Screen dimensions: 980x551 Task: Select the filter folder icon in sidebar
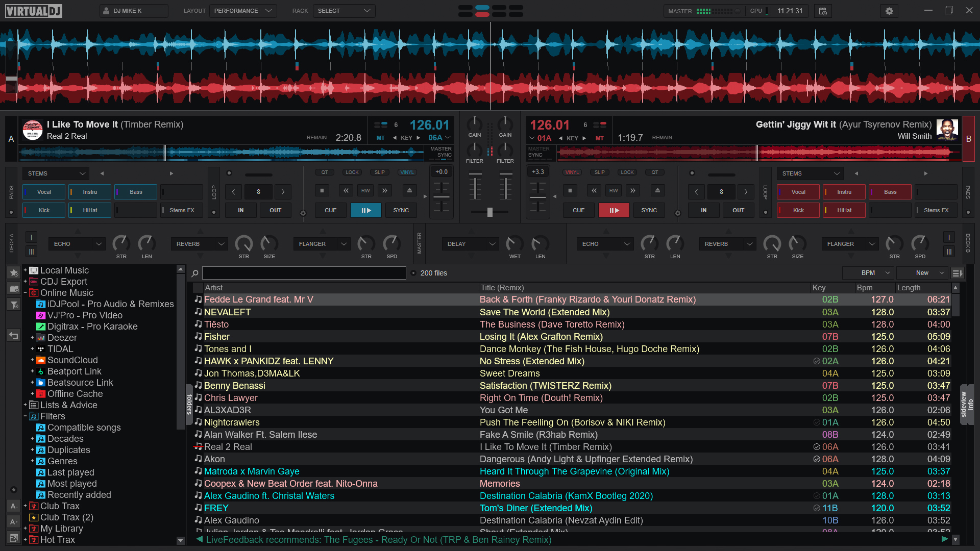(x=13, y=305)
